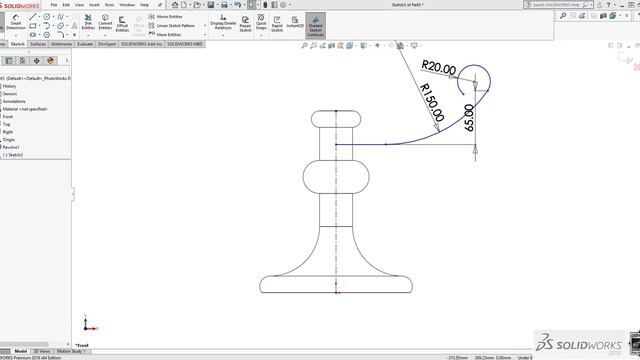Open the Tools menu

click(x=109, y=5)
